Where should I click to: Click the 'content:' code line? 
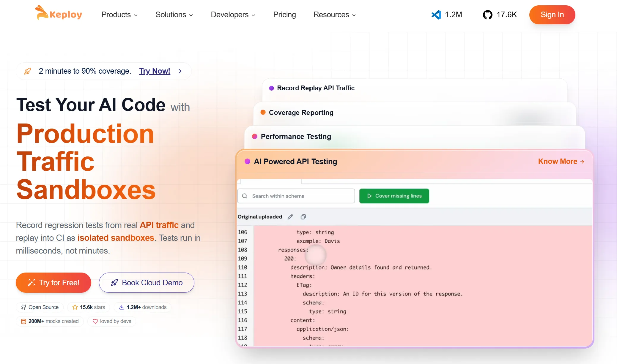click(x=303, y=320)
